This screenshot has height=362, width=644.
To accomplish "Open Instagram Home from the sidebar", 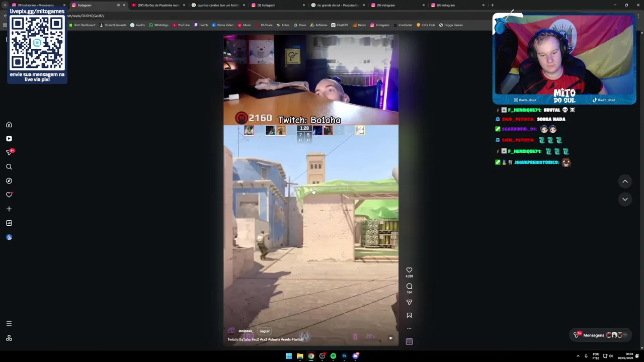I will (9, 125).
